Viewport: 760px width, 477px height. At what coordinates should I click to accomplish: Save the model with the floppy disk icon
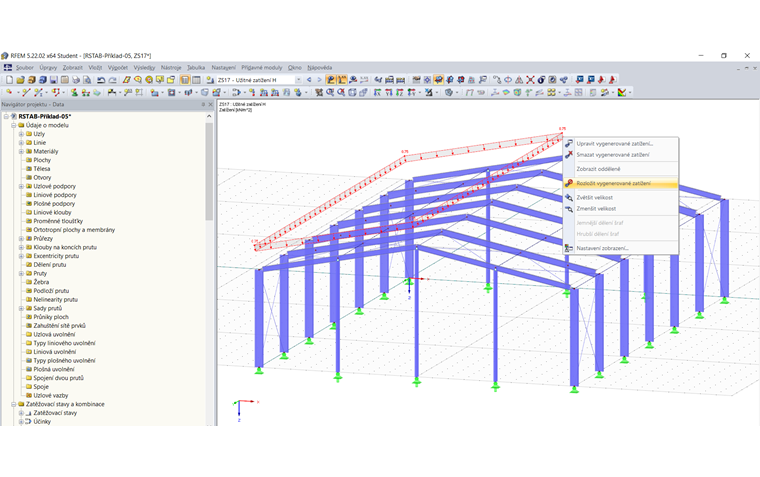point(53,80)
